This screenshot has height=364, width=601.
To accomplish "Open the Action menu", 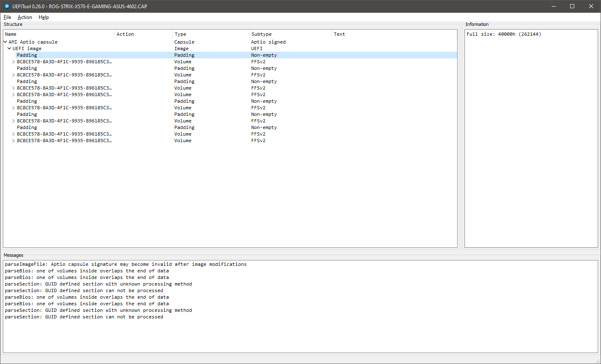I will click(x=25, y=17).
